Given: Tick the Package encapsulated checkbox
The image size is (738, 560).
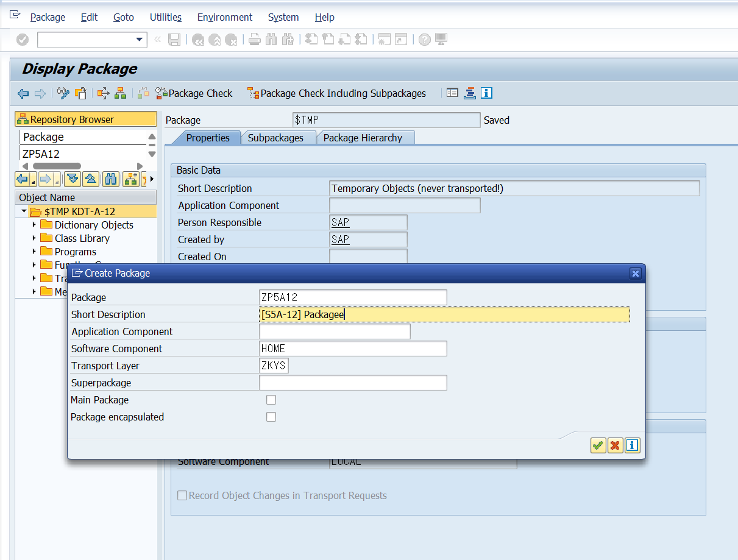Looking at the screenshot, I should [271, 417].
